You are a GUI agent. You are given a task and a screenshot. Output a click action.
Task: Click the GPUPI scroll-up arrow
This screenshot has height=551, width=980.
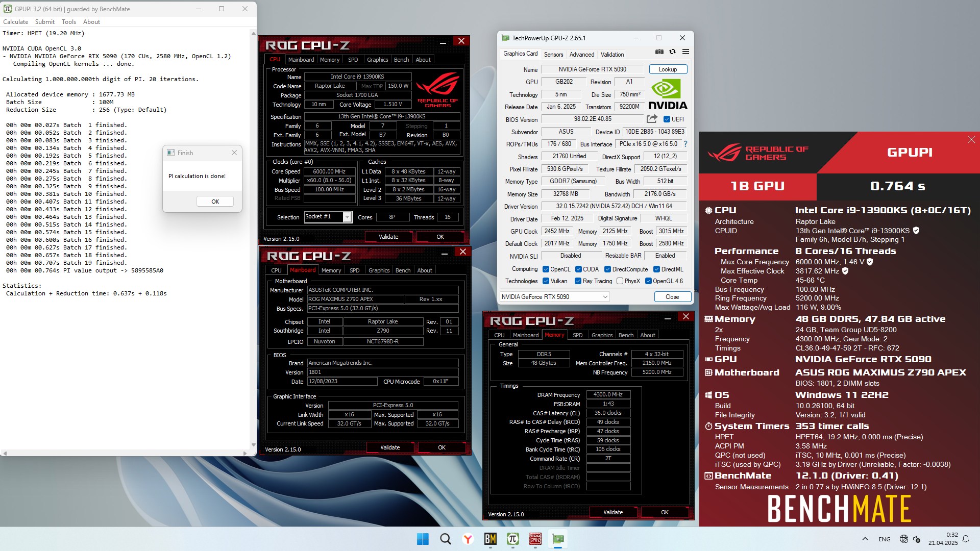(254, 33)
